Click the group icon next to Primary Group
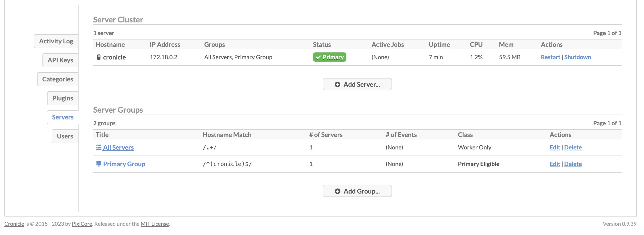Image resolution: width=644 pixels, height=235 pixels. click(99, 164)
